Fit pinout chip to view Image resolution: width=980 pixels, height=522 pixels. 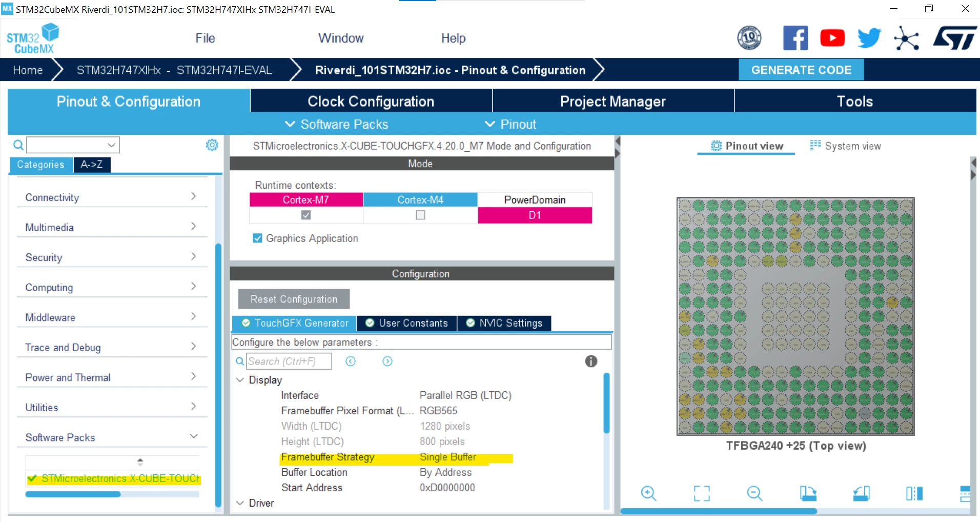pyautogui.click(x=702, y=493)
